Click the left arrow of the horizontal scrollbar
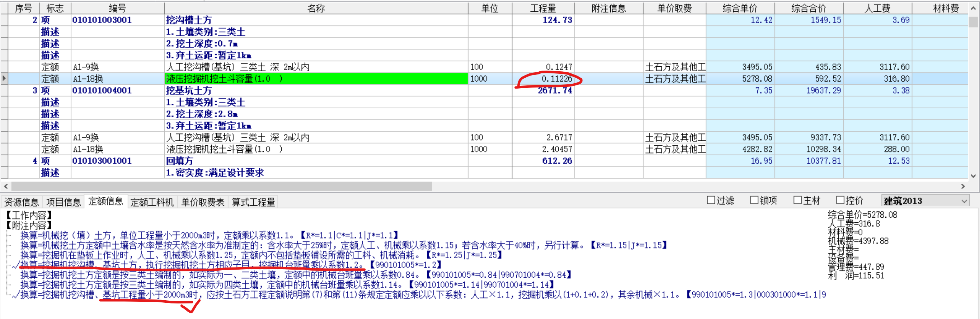980x319 pixels. pos(6,186)
